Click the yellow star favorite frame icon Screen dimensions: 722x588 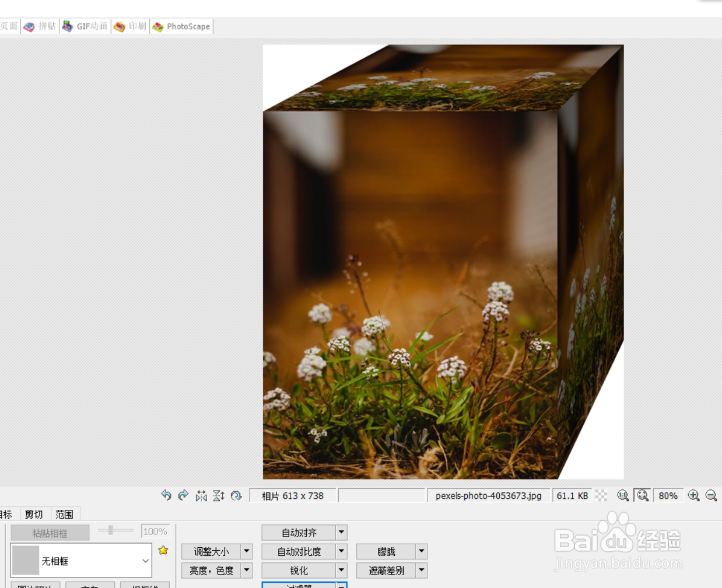tap(163, 550)
